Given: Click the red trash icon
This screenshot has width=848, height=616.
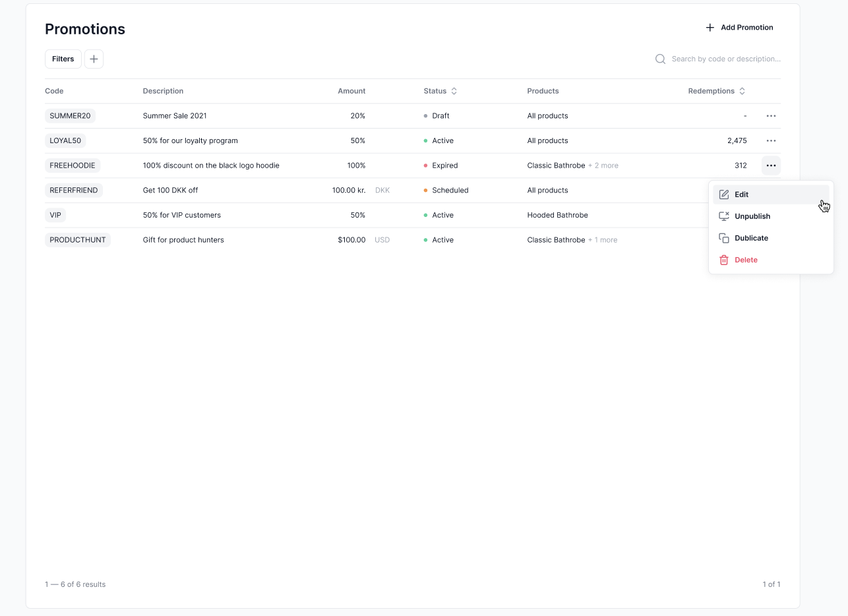Looking at the screenshot, I should point(724,260).
